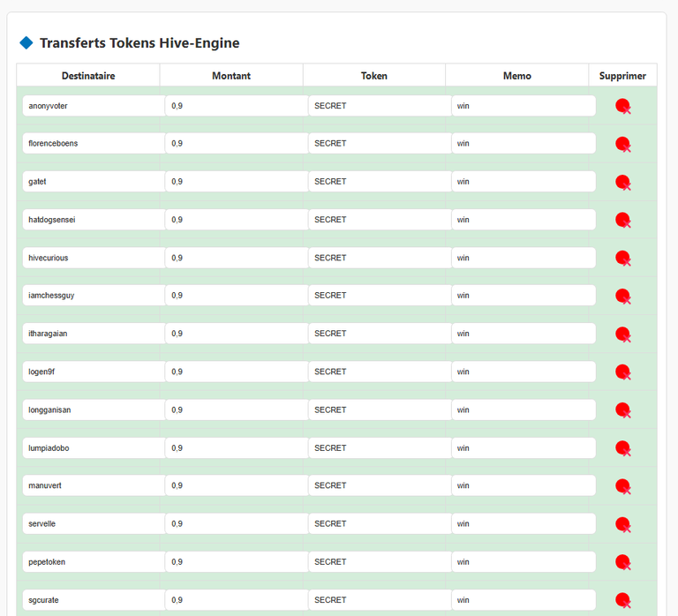
Task: Change the amount for hivecurious
Action: pyautogui.click(x=237, y=258)
